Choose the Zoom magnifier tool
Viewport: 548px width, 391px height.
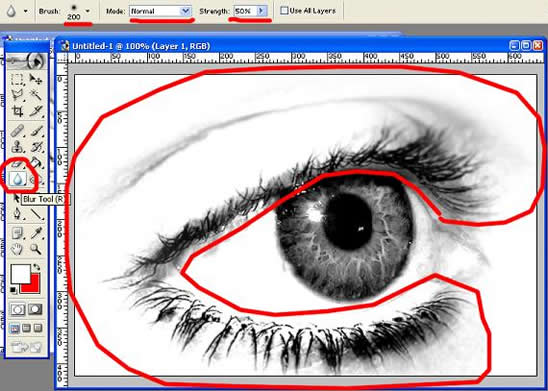point(36,249)
